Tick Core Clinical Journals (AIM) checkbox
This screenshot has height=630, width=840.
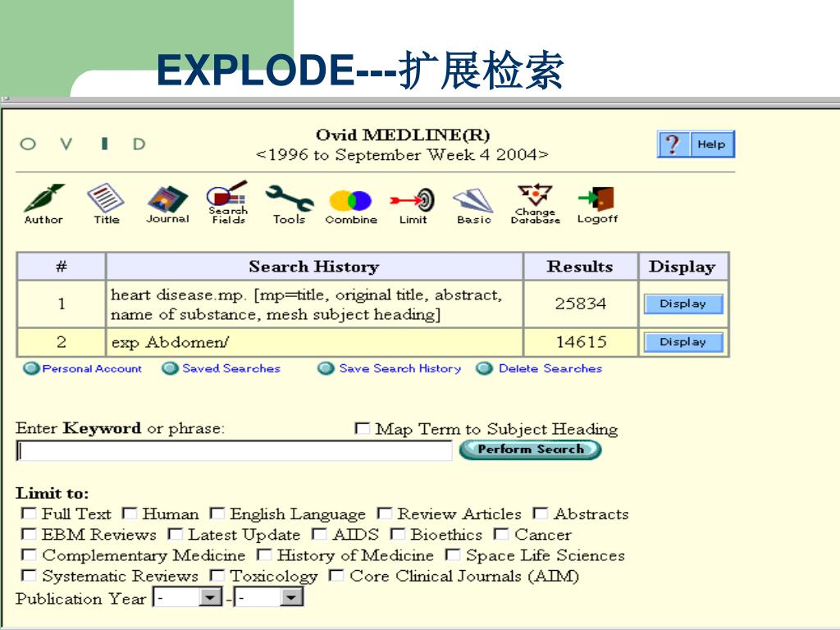click(x=336, y=575)
